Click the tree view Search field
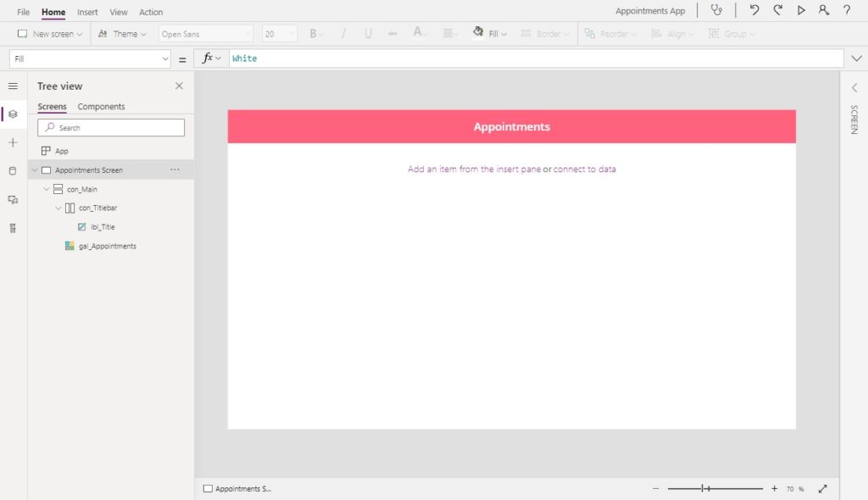The height and width of the screenshot is (500, 868). pyautogui.click(x=111, y=127)
